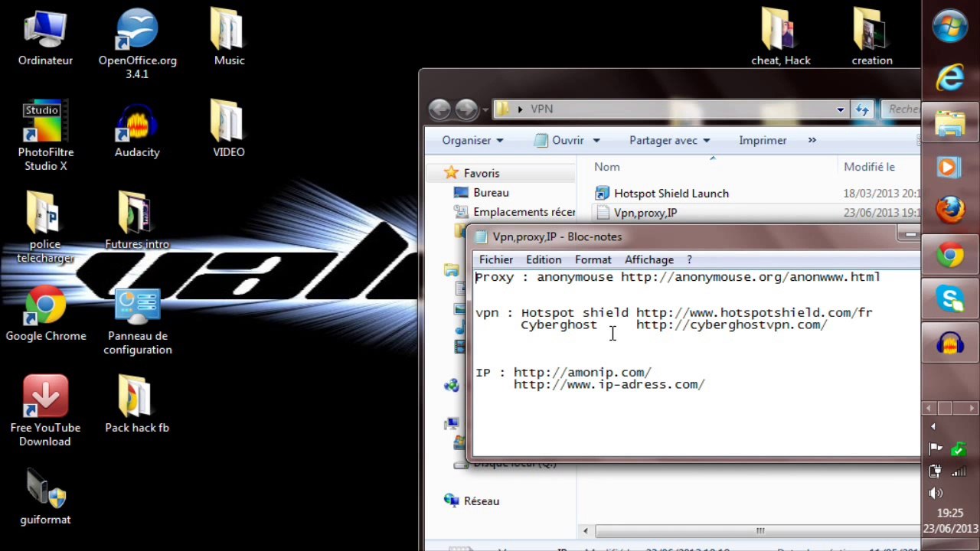Select Emplacements récents in navigation pane
This screenshot has width=980, height=551.
click(x=514, y=212)
